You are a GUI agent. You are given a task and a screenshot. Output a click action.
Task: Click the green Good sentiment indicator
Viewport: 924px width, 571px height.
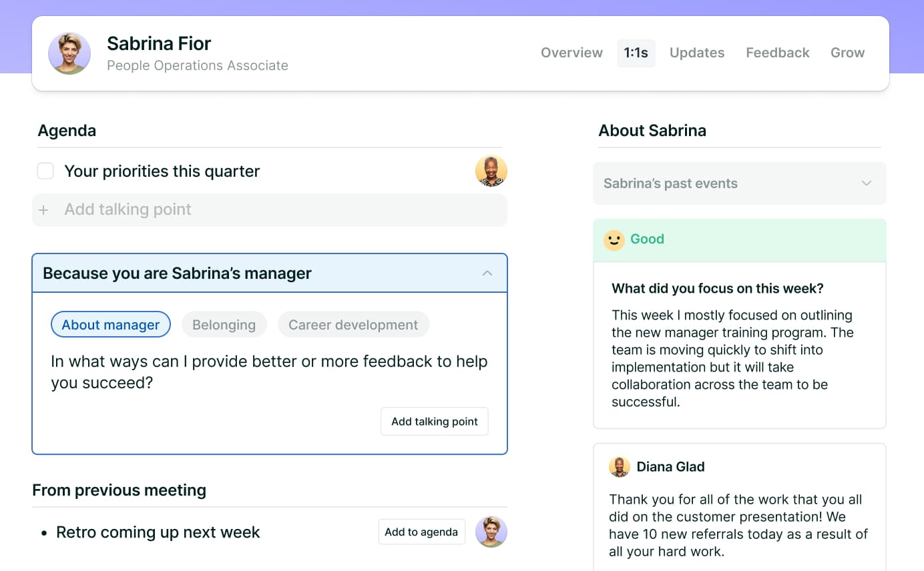tap(646, 239)
